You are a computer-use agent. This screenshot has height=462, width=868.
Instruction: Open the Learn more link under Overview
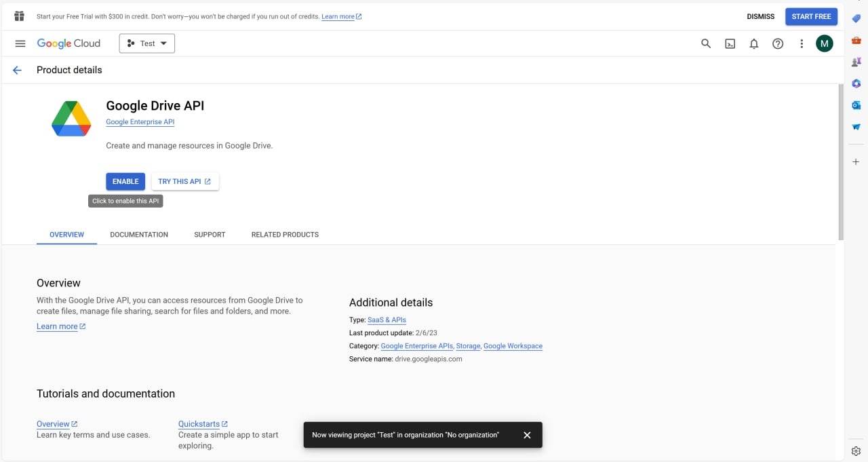point(61,326)
